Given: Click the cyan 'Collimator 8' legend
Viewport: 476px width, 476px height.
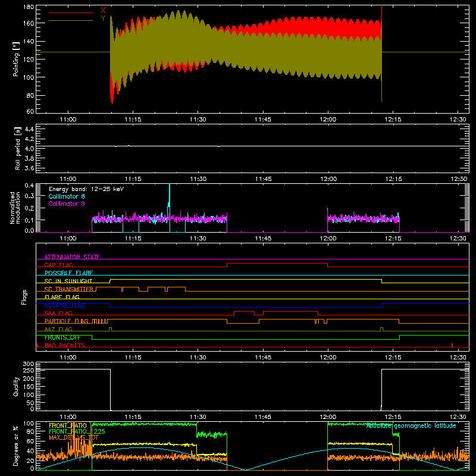Looking at the screenshot, I should click(67, 196).
